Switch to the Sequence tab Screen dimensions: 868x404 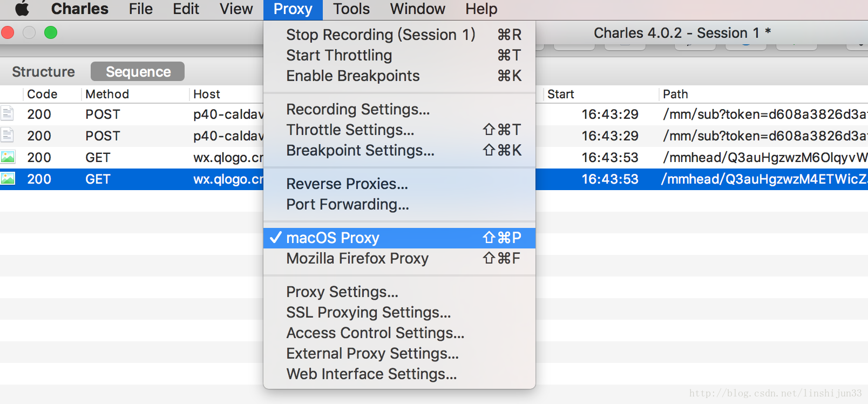(138, 71)
